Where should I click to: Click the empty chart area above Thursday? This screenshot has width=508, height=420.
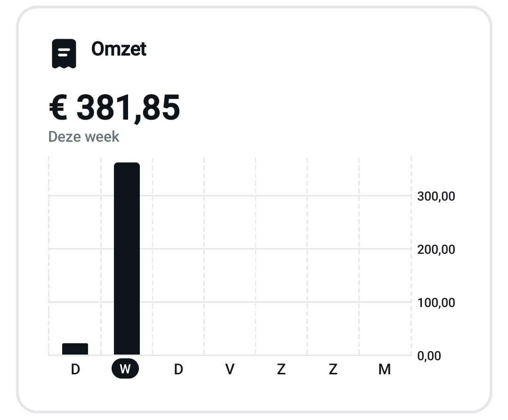click(178, 256)
